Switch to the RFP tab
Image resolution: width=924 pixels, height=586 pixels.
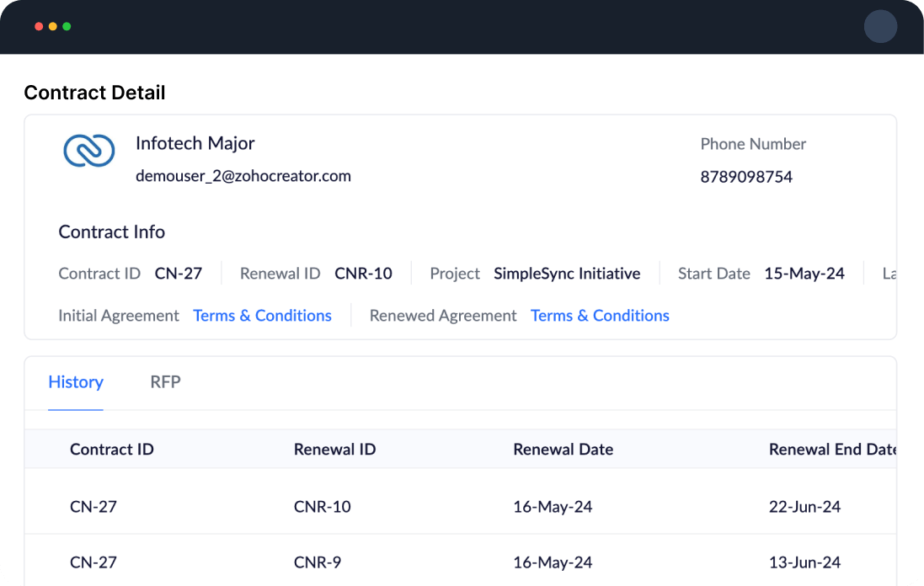tap(165, 382)
